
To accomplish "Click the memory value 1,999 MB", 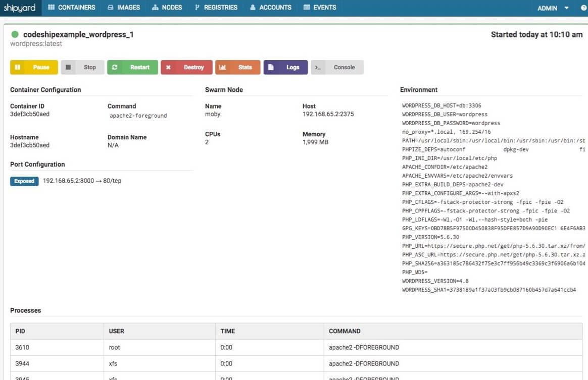I will 315,142.
